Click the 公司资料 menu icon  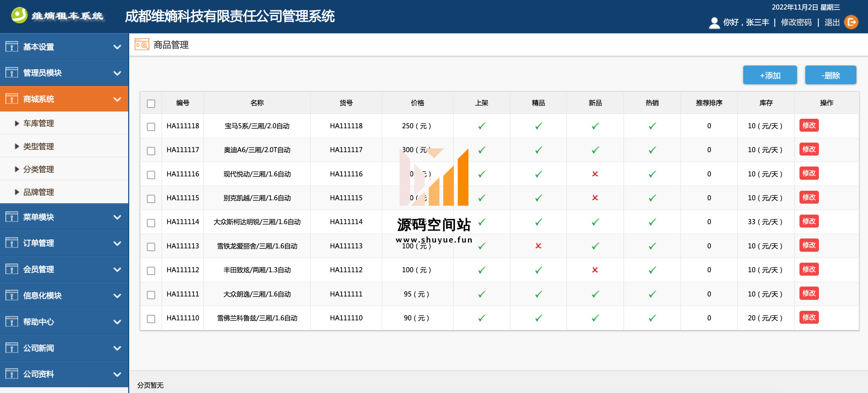pos(12,374)
